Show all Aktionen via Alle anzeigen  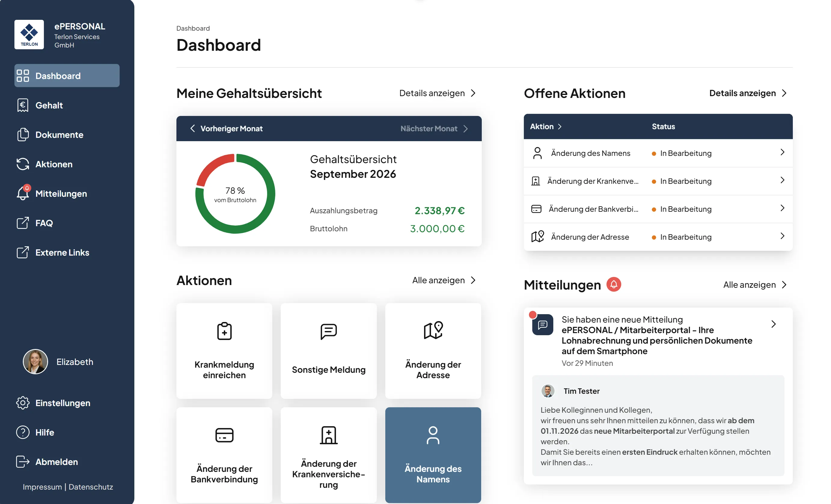click(444, 280)
